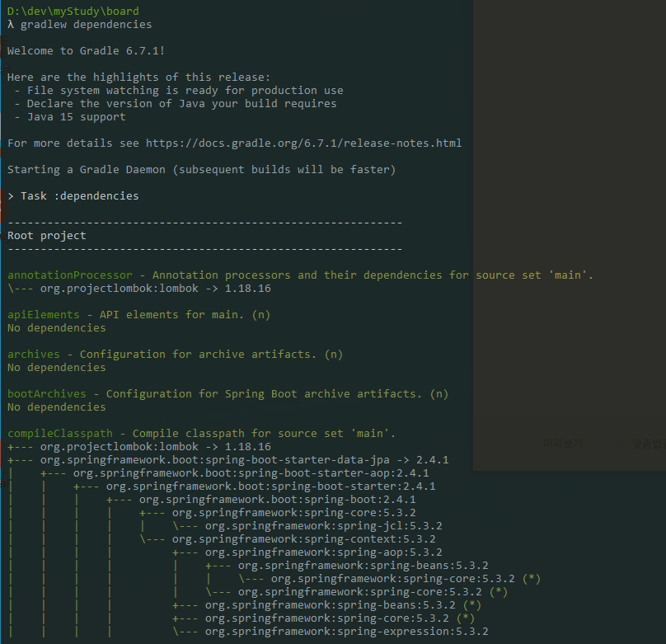Click the 'compileClasspath' configuration heading
Image resolution: width=666 pixels, height=644 pixels.
tap(60, 433)
